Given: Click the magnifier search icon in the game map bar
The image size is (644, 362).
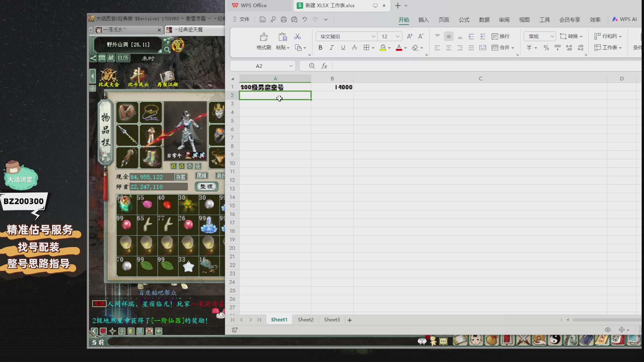Looking at the screenshot, I should (x=167, y=50).
